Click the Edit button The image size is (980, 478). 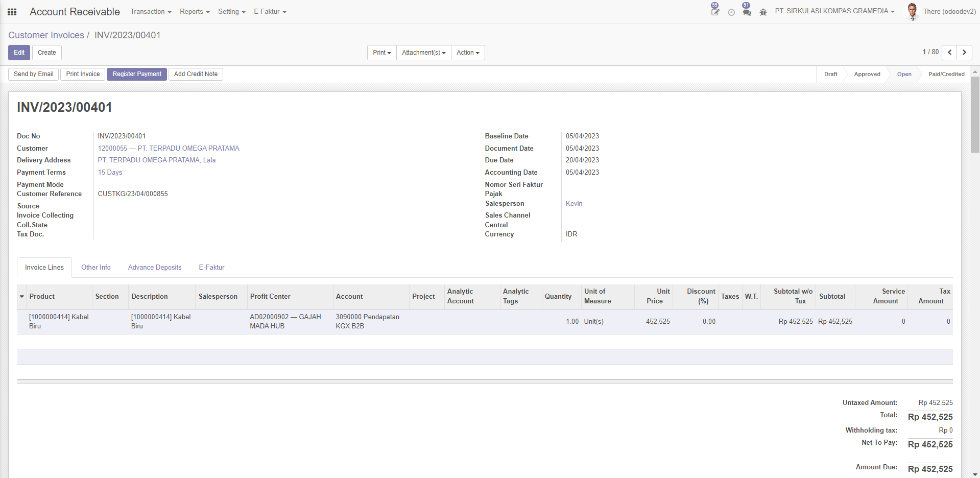tap(19, 53)
